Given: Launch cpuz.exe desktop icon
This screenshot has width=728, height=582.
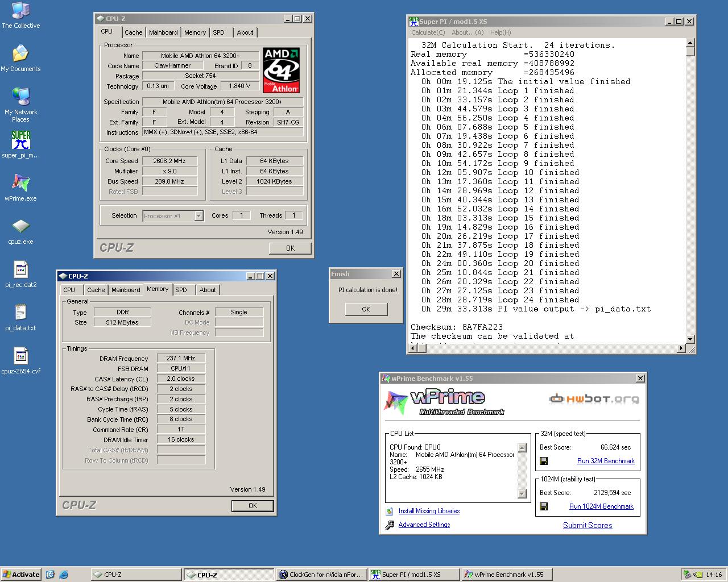Looking at the screenshot, I should [20, 231].
